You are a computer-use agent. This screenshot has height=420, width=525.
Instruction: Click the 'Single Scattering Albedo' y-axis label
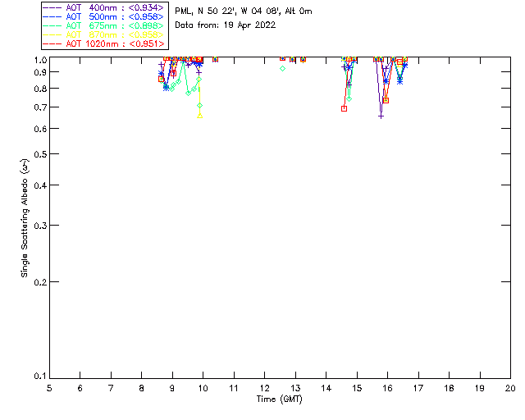[x=25, y=218]
